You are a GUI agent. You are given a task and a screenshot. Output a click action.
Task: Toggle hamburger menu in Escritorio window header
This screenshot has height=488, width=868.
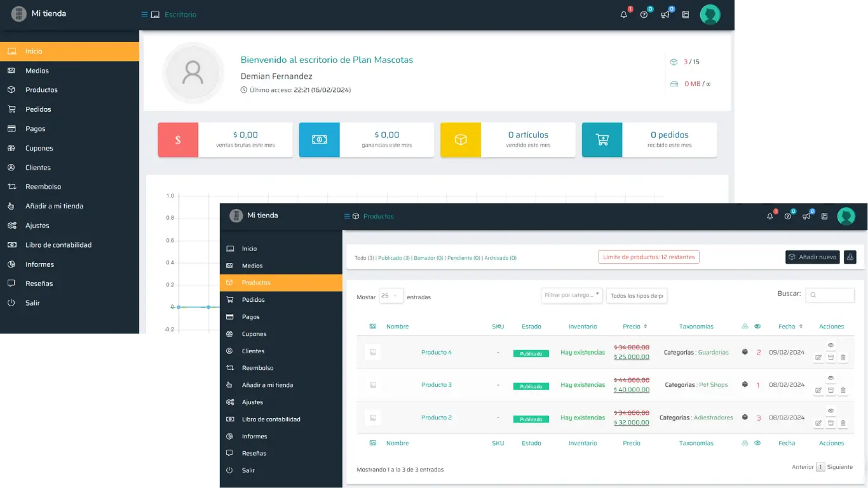point(144,15)
